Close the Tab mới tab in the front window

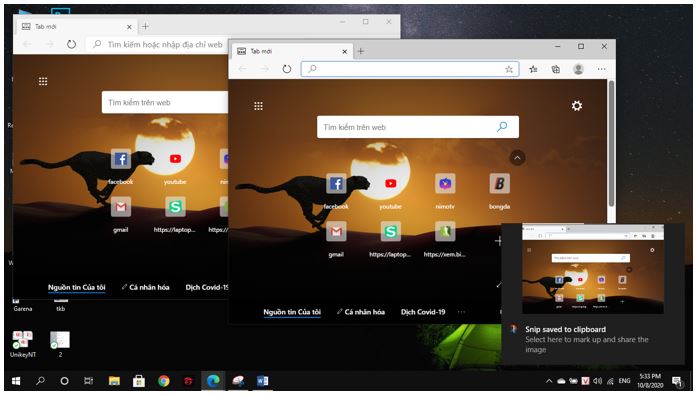pos(344,52)
